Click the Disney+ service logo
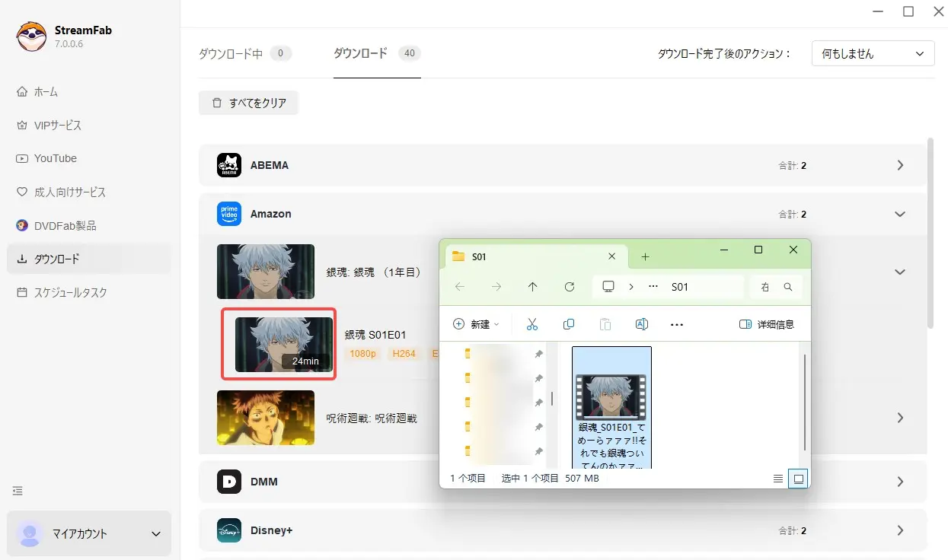This screenshot has height=560, width=948. tap(229, 530)
